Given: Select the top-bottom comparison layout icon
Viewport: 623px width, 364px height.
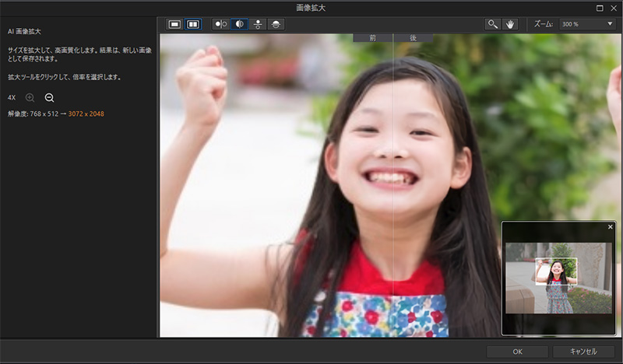Looking at the screenshot, I should tap(258, 24).
